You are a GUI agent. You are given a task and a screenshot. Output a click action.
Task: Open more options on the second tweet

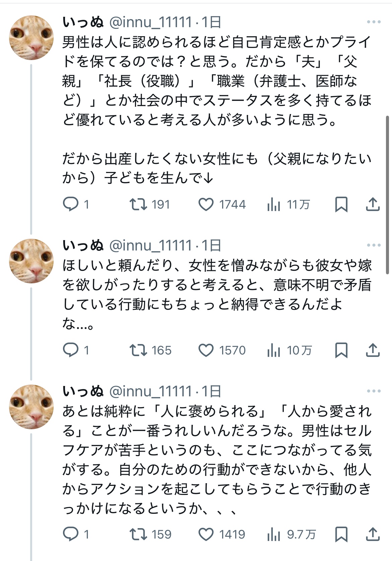(x=374, y=245)
